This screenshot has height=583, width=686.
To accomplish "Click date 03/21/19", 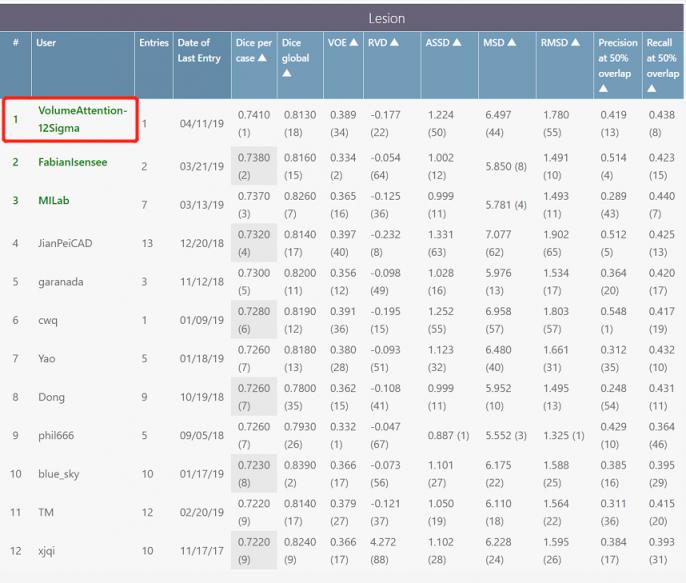I will [202, 167].
